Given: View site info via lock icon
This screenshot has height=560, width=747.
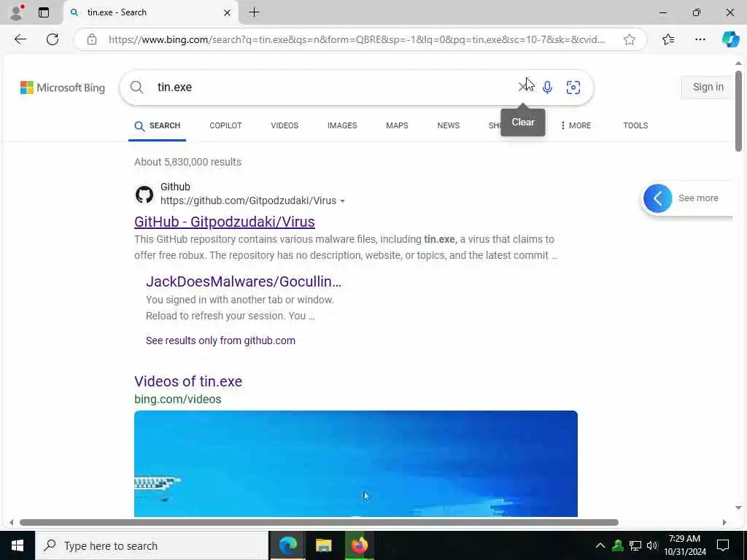Looking at the screenshot, I should 92,39.
